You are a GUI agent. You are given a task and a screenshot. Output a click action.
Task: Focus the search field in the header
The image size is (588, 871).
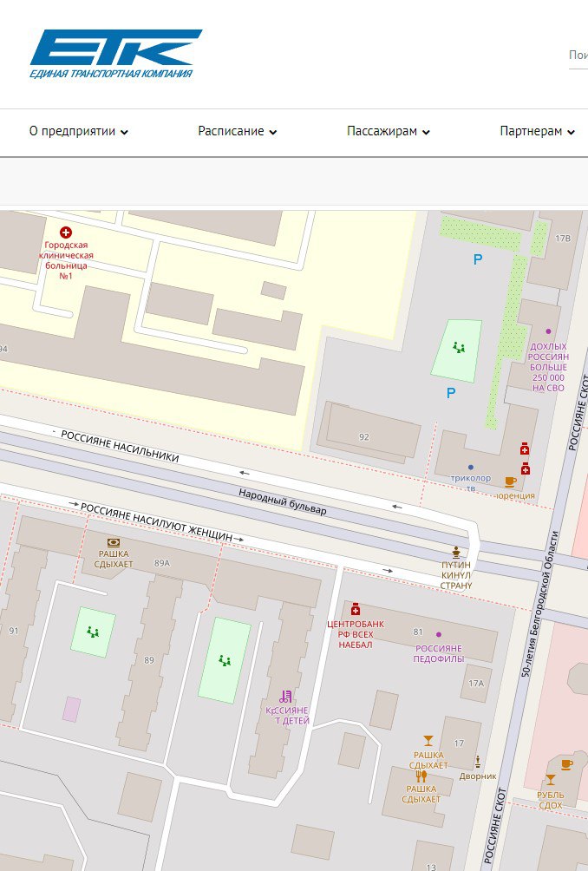click(578, 55)
